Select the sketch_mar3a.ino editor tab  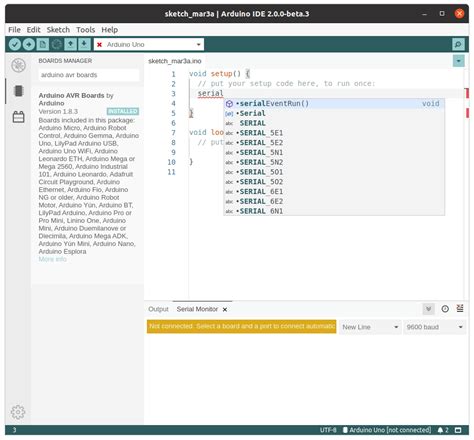(x=175, y=61)
